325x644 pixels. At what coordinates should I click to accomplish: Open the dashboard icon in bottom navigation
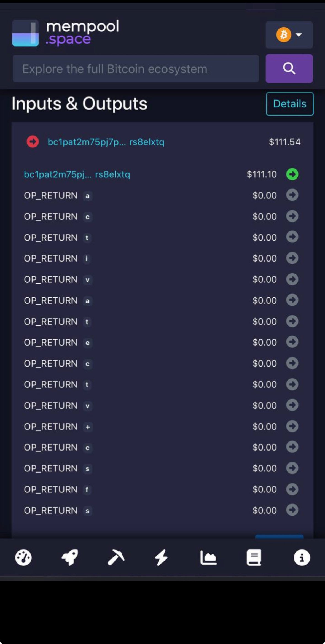pos(23,558)
